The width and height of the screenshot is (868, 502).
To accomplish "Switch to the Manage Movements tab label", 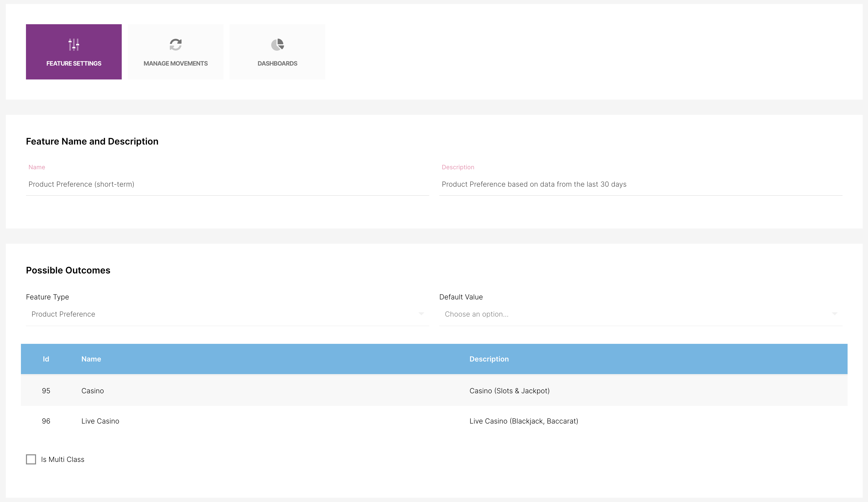I will tap(175, 63).
